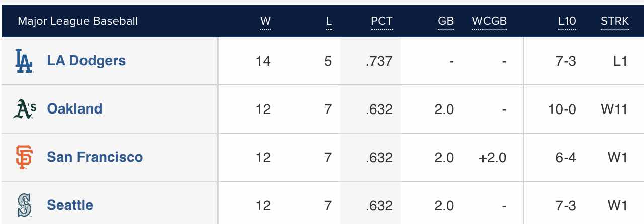The height and width of the screenshot is (224, 644).
Task: Click the L10 column header
Action: point(567,21)
